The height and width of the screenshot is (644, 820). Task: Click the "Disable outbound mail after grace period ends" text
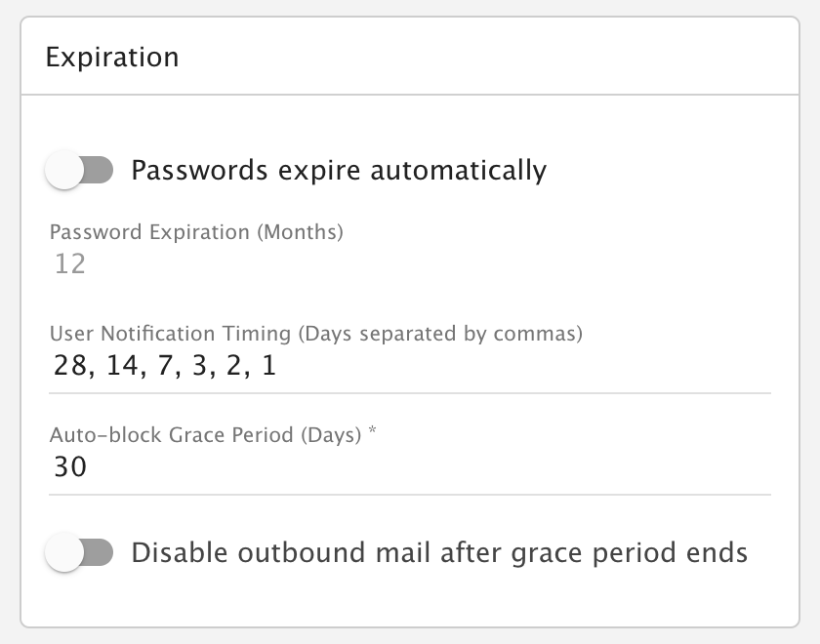pyautogui.click(x=439, y=553)
